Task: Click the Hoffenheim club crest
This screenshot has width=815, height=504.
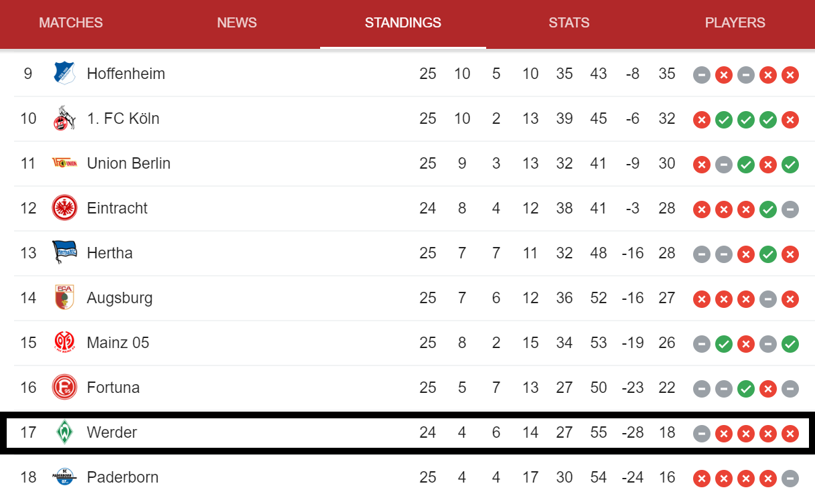Action: click(x=64, y=74)
